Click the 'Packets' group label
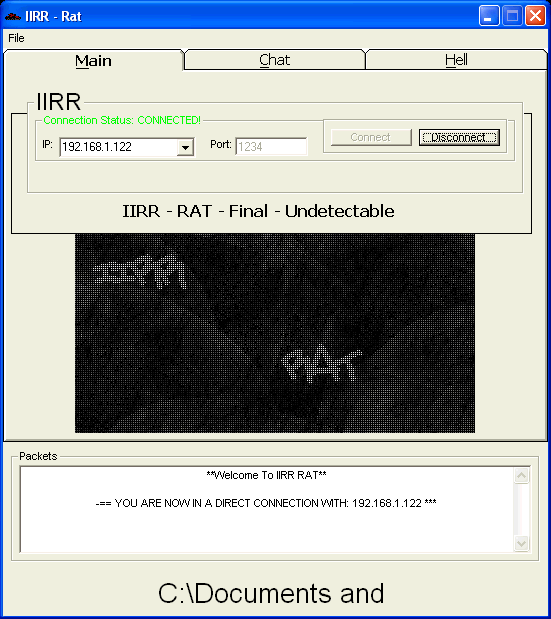 pyautogui.click(x=38, y=456)
